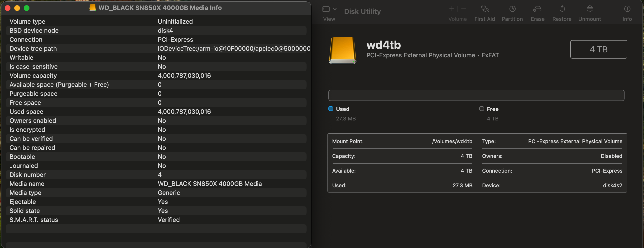Minimize the Media Info window

pyautogui.click(x=17, y=8)
